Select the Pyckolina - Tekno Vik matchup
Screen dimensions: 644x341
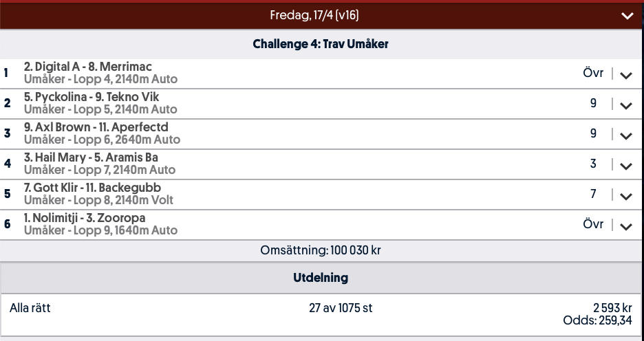(91, 97)
